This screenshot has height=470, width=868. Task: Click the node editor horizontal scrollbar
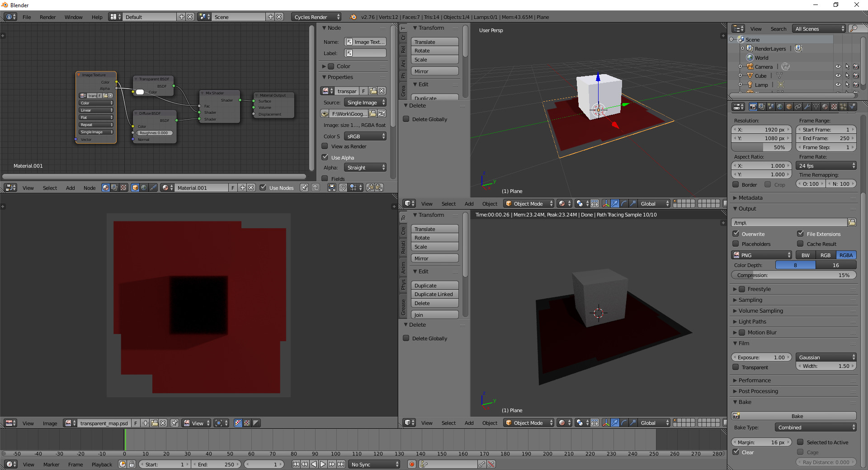coord(154,176)
